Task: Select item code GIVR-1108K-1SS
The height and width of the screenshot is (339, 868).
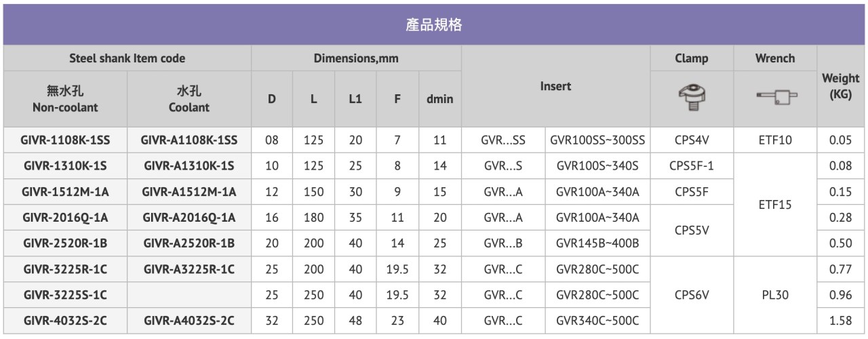Action: coord(65,140)
